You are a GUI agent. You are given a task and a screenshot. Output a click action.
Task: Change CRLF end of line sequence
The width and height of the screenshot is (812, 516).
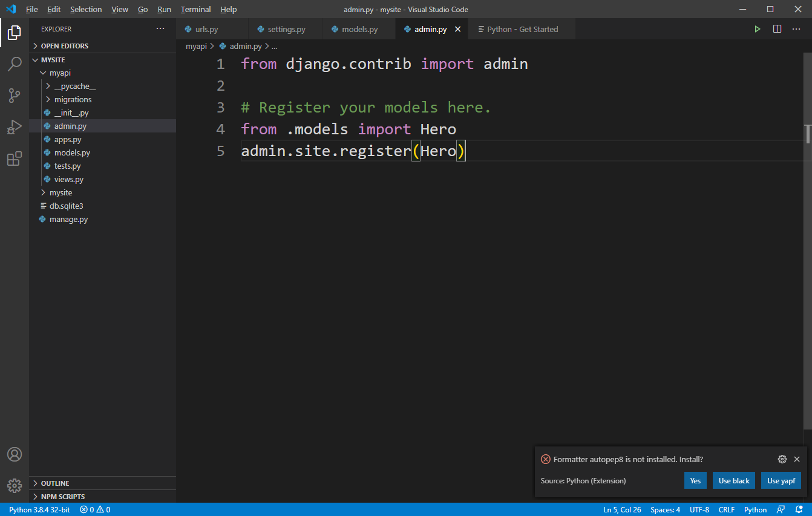(727, 509)
